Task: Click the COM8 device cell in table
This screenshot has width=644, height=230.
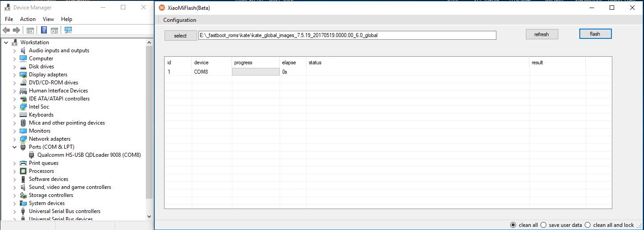Action: (201, 71)
